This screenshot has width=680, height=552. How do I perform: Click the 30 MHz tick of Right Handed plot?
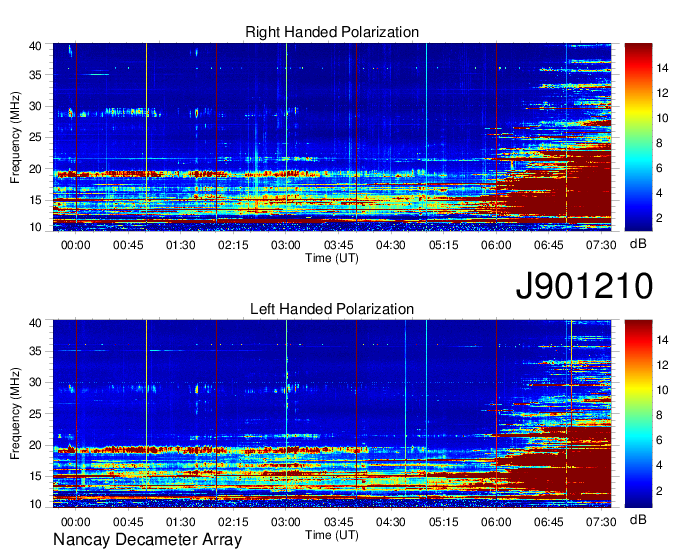tap(35, 106)
